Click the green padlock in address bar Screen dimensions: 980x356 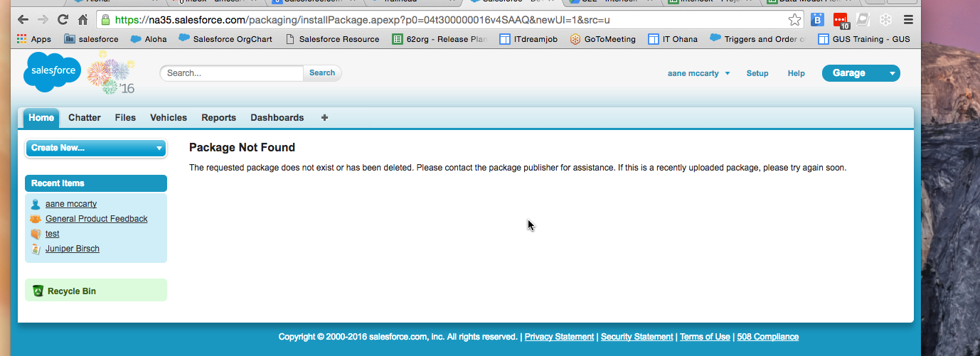[106, 20]
